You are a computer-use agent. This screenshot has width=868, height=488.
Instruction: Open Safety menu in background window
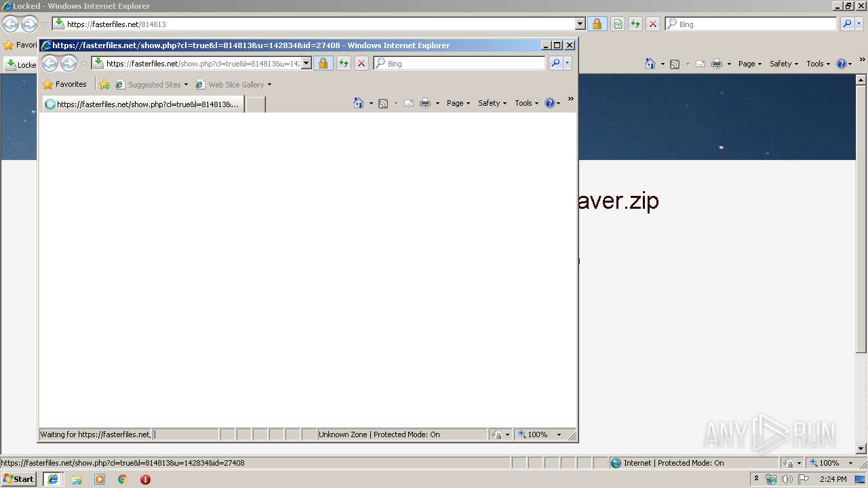click(784, 64)
